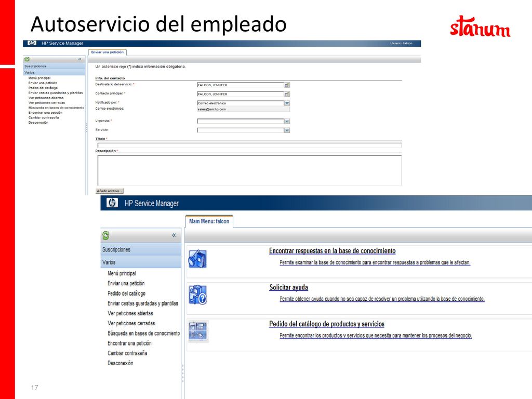Click HP logo in lower Service Manager header

112,203
